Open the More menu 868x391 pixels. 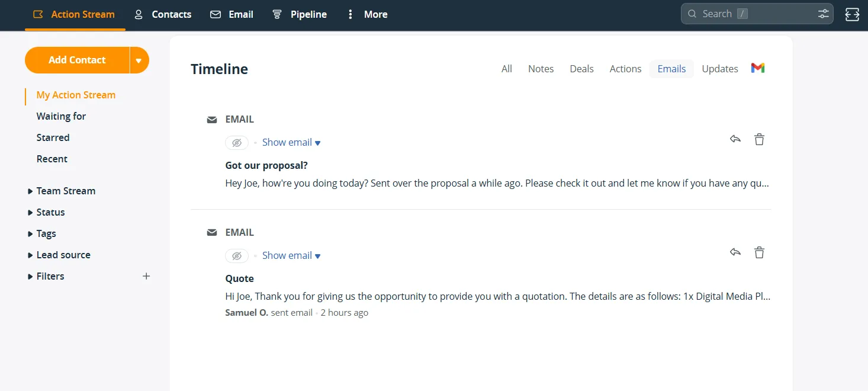368,14
